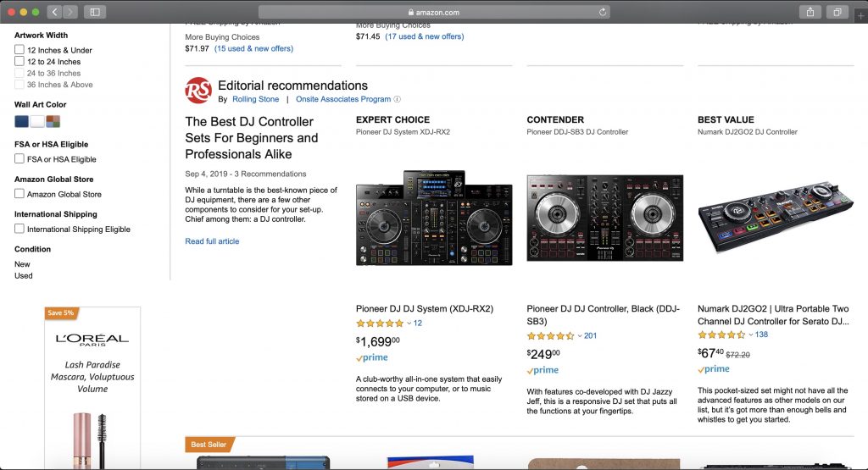Select the blue wall art color swatch
Viewport: 868px width, 470px height.
(21, 121)
